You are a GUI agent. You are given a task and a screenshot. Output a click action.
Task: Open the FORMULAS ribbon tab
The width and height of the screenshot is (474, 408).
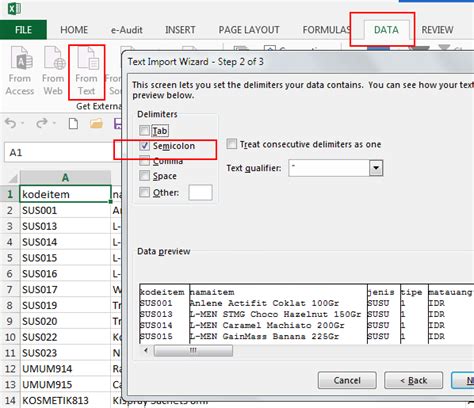pyautogui.click(x=327, y=30)
